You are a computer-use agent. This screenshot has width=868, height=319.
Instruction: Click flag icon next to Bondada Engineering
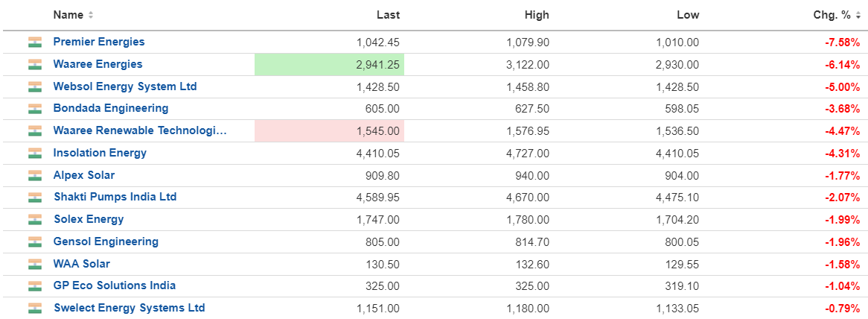tap(35, 109)
